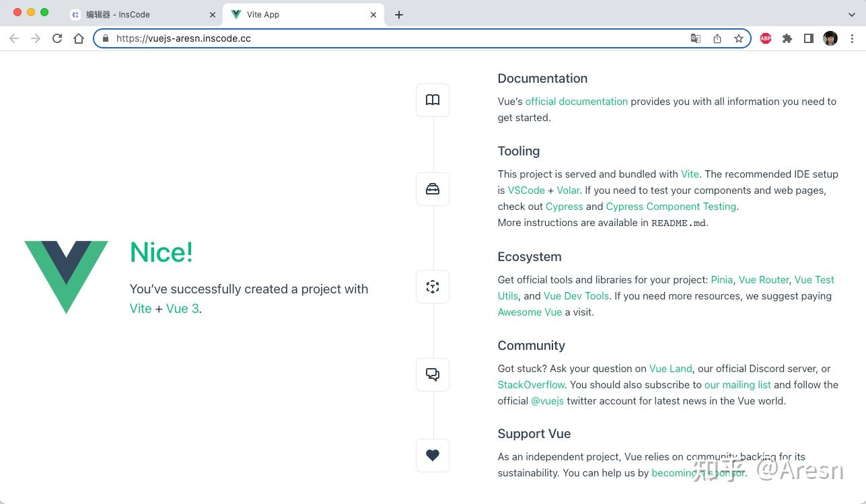
Task: Open the official documentation link
Action: (576, 102)
